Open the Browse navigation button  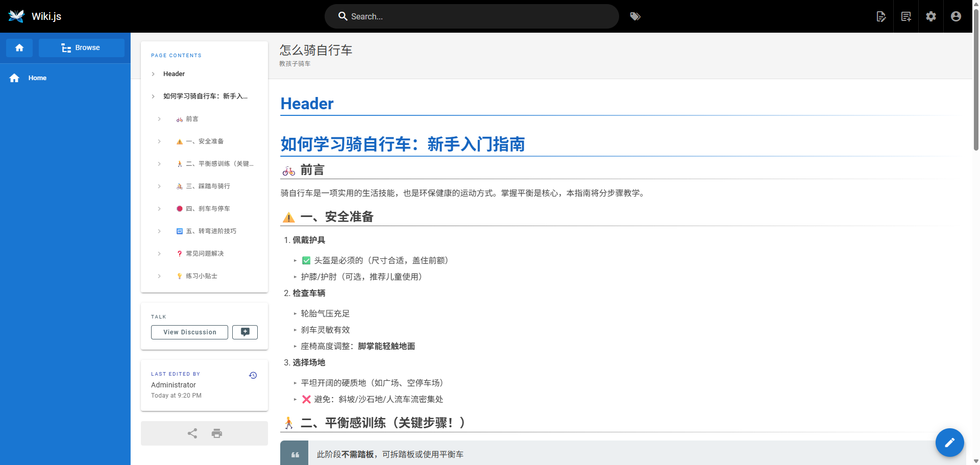coord(82,47)
